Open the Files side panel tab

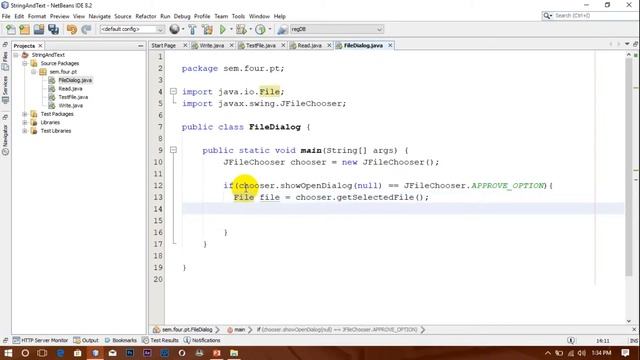[5, 60]
